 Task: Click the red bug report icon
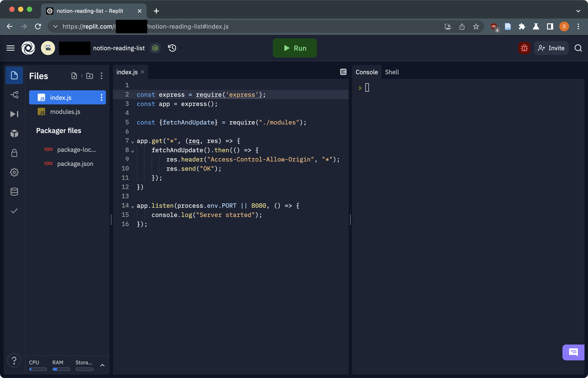point(524,48)
